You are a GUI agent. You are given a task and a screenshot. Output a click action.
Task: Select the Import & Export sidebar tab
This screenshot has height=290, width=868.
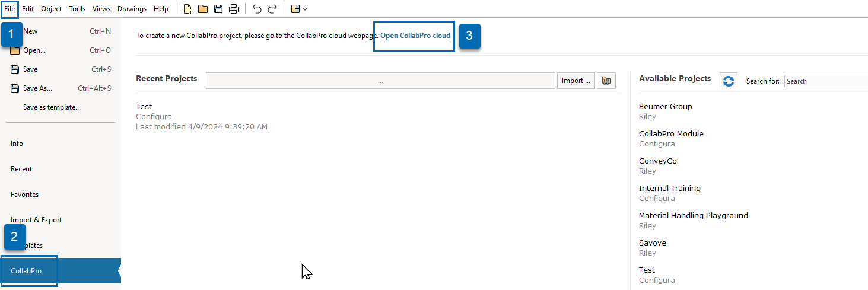pyautogui.click(x=61, y=220)
